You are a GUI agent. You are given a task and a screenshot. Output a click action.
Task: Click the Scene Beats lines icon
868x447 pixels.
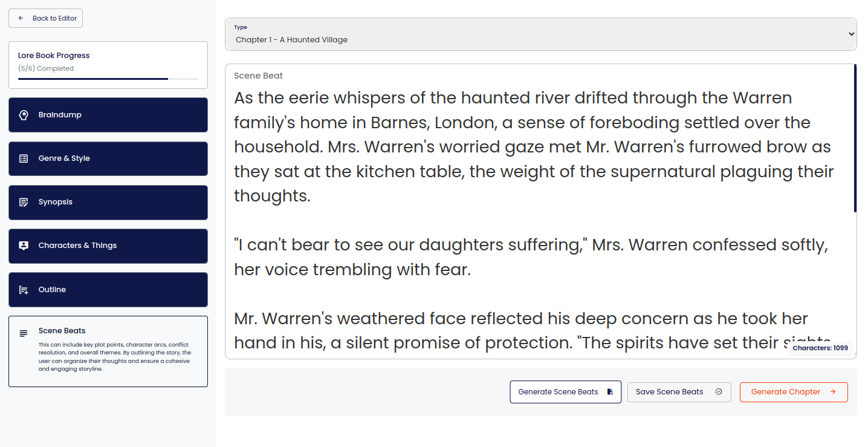pos(24,333)
